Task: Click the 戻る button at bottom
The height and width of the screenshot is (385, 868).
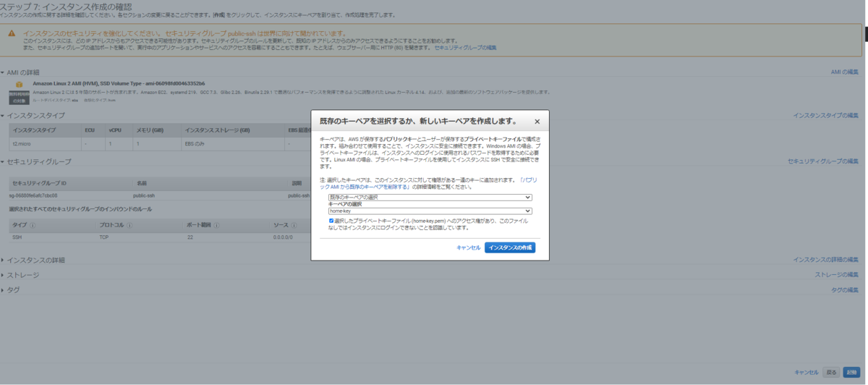Action: point(832,372)
